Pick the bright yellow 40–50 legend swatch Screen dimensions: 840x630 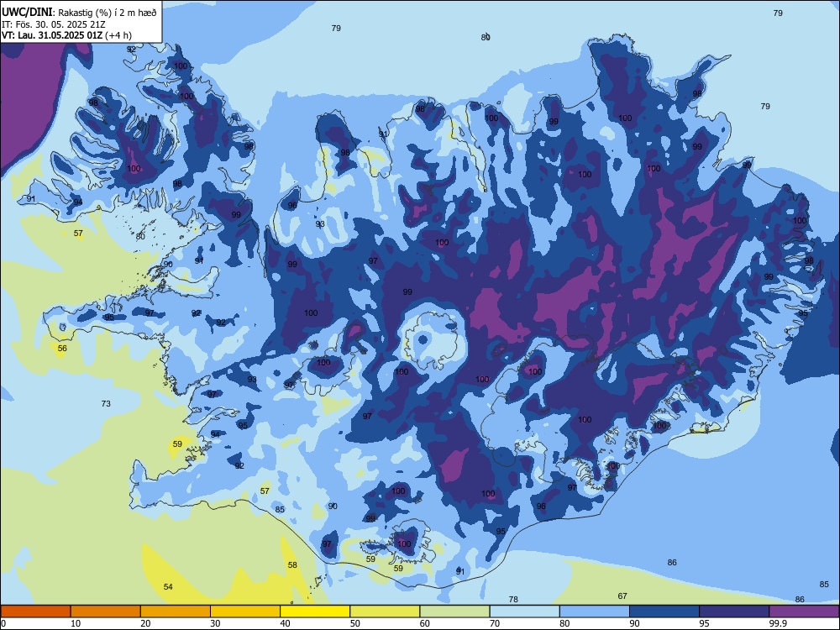315,612
